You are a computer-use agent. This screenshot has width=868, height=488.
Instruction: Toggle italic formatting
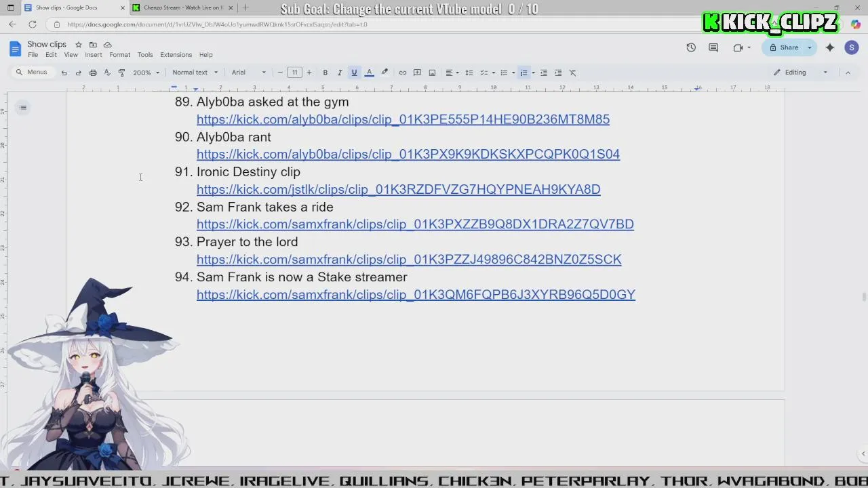(340, 73)
